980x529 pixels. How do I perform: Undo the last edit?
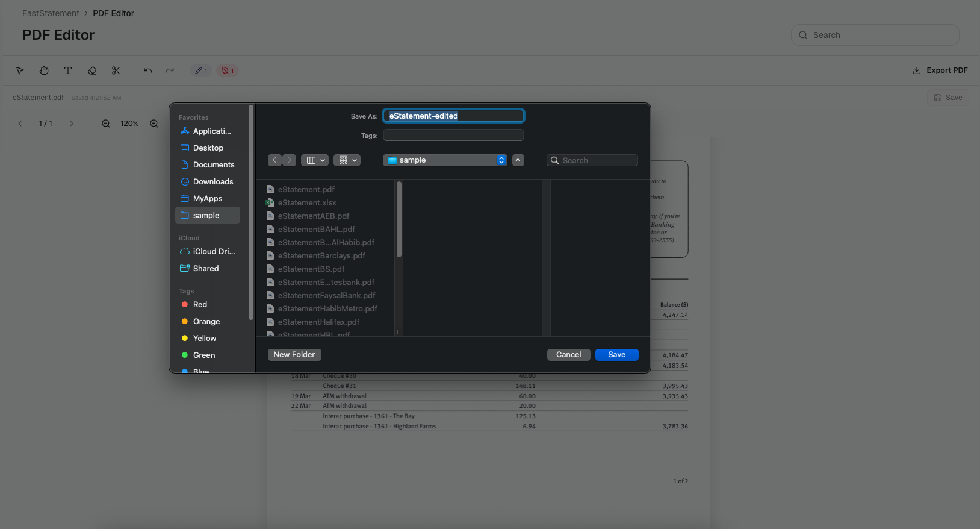pyautogui.click(x=147, y=70)
